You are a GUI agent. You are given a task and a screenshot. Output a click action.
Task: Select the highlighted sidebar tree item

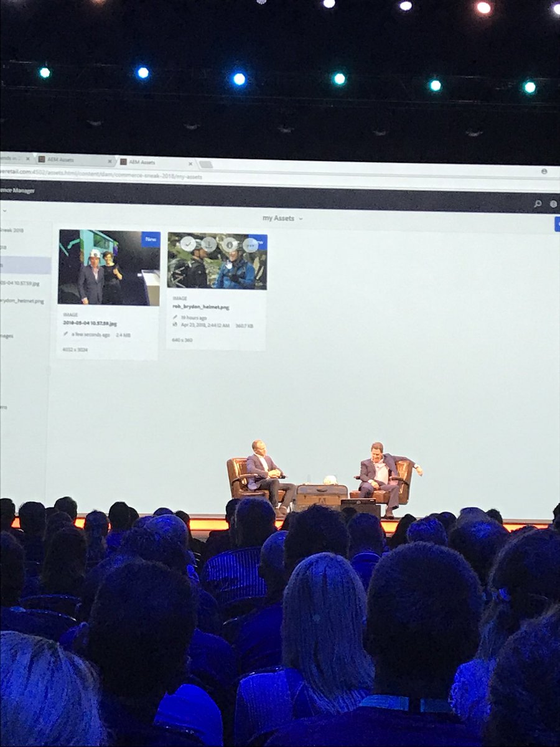pos(26,265)
